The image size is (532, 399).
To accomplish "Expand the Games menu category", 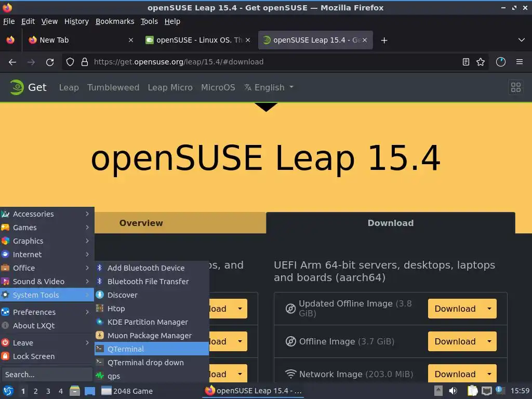I will tap(47, 228).
